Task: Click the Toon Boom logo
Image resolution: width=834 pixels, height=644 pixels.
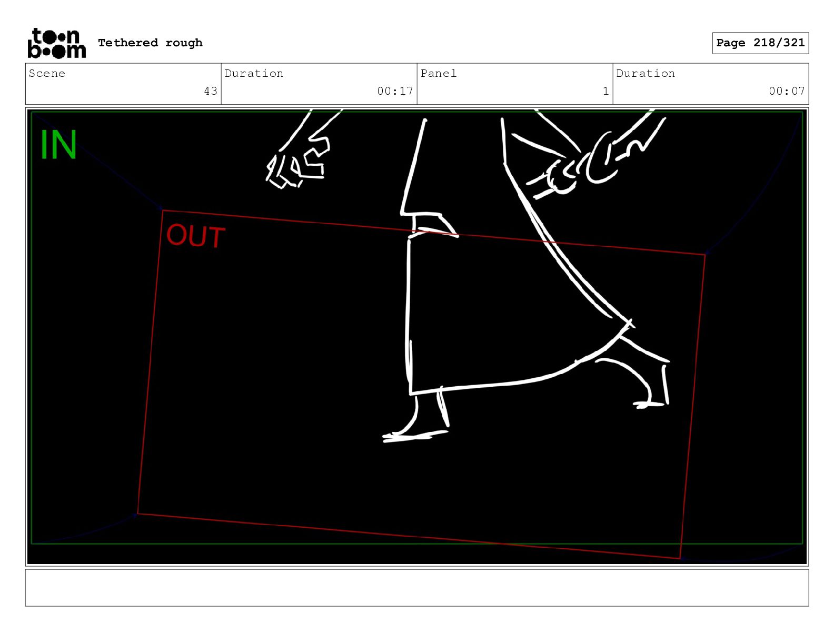Action: pos(56,43)
